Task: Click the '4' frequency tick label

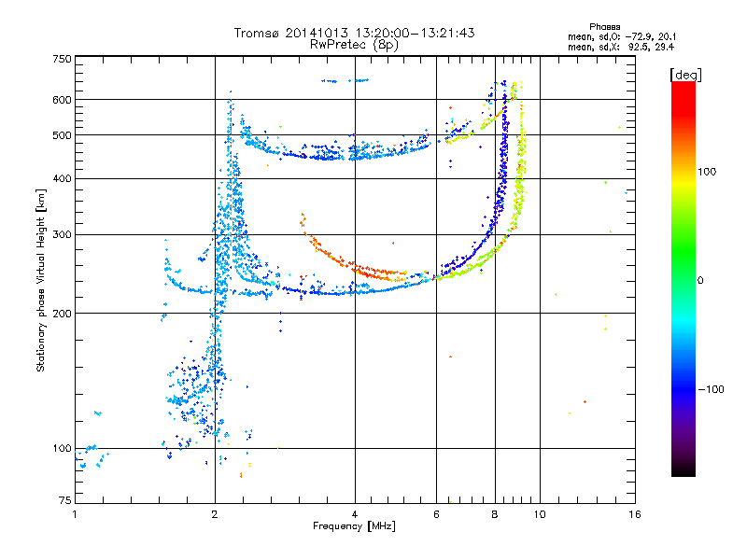Action: pyautogui.click(x=355, y=514)
